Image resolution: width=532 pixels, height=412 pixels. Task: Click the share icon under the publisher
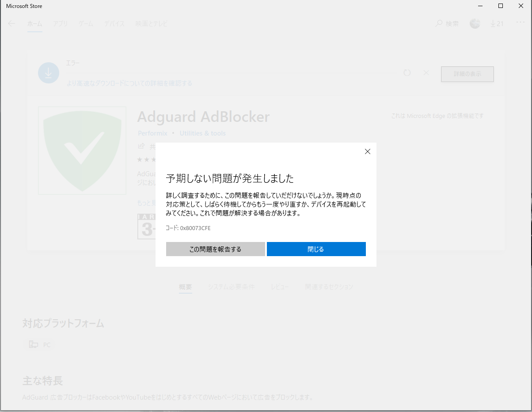click(x=141, y=146)
